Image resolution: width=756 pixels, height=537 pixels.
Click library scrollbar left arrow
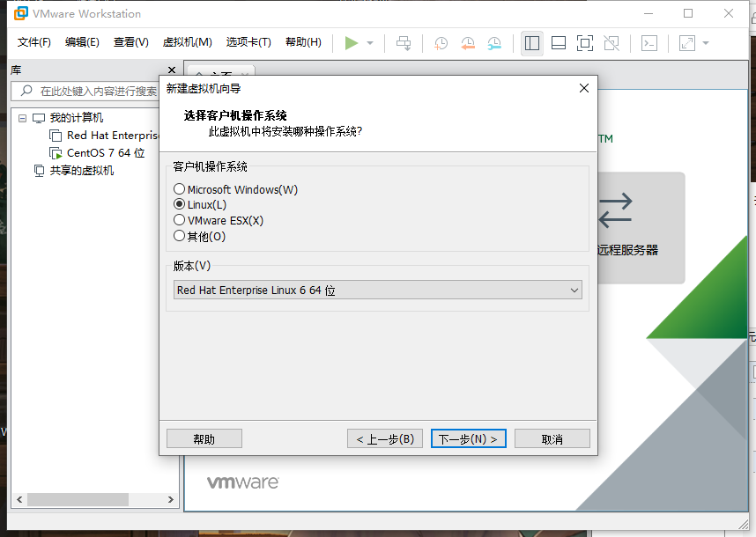click(x=19, y=499)
